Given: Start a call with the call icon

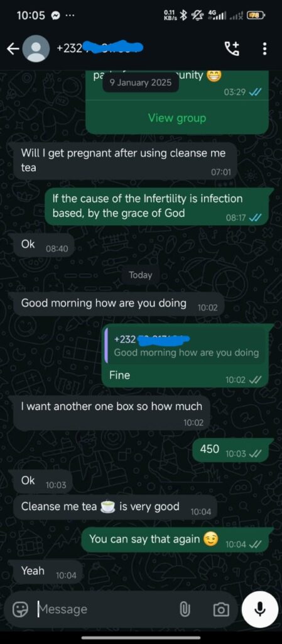Looking at the screenshot, I should point(233,49).
